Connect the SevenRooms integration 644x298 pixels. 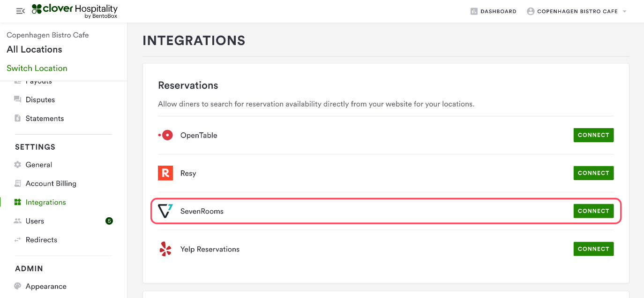point(593,211)
